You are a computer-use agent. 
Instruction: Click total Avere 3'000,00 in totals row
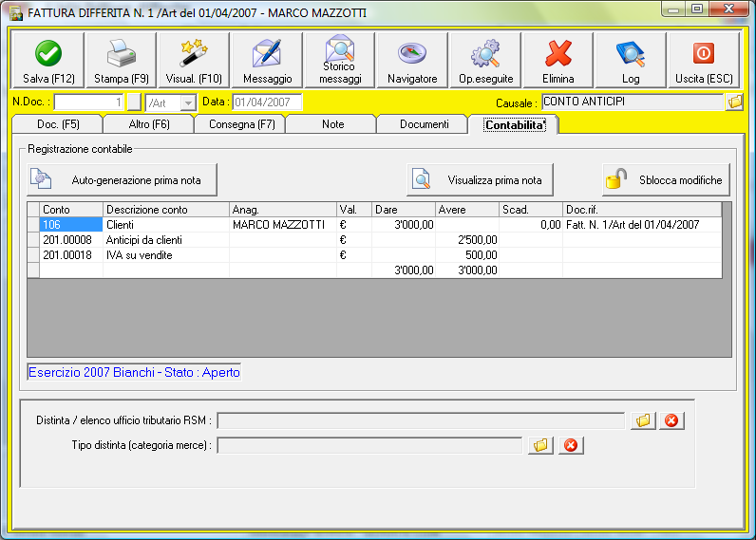(467, 270)
